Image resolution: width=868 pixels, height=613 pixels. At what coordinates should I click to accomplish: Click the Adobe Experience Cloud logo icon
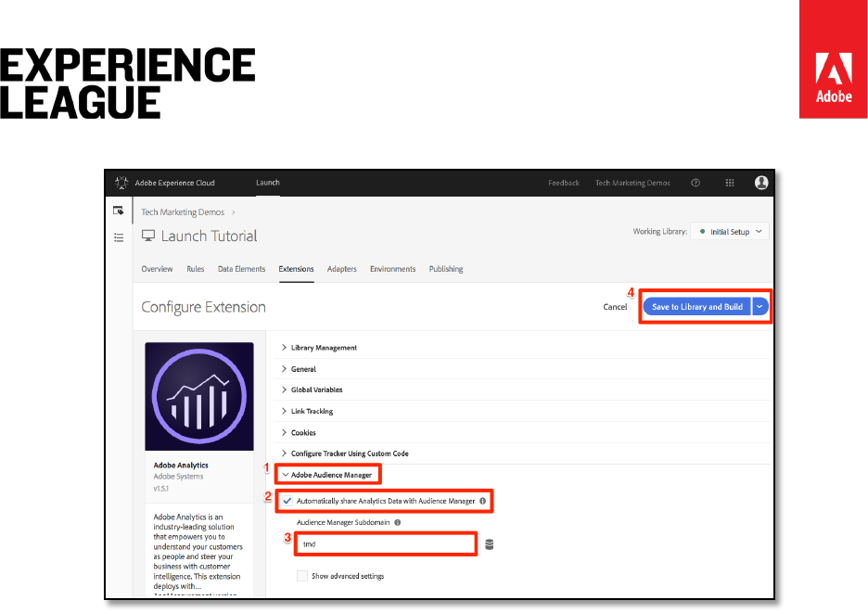pos(121,182)
